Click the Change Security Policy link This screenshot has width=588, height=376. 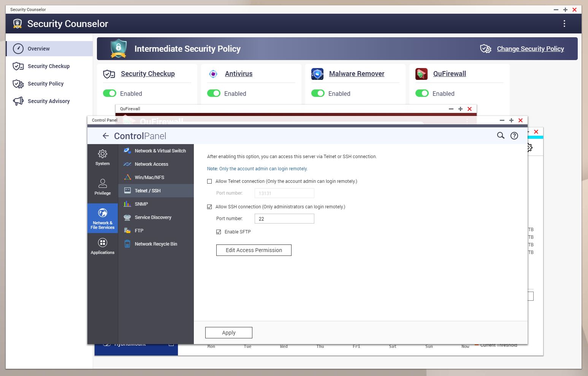point(530,49)
